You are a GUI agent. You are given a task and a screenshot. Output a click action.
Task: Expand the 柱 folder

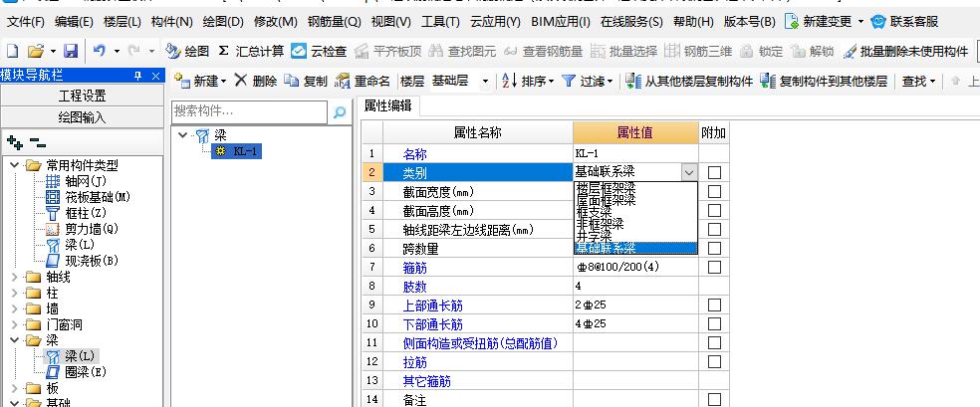pos(14,293)
